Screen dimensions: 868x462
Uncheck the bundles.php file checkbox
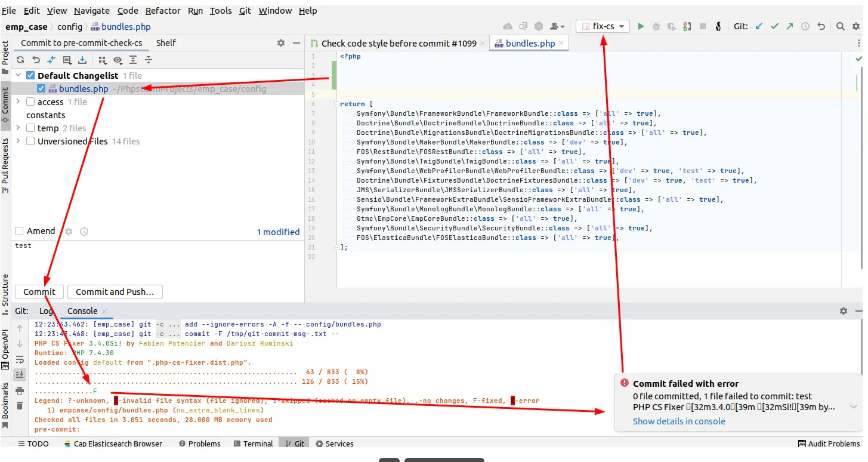[x=41, y=89]
